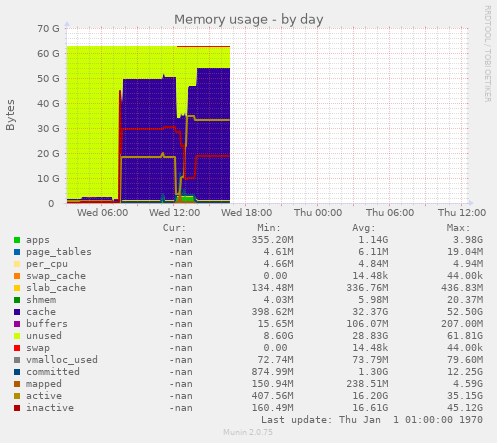Click the unused min value 8.60G
497x443 pixels.
click(275, 336)
